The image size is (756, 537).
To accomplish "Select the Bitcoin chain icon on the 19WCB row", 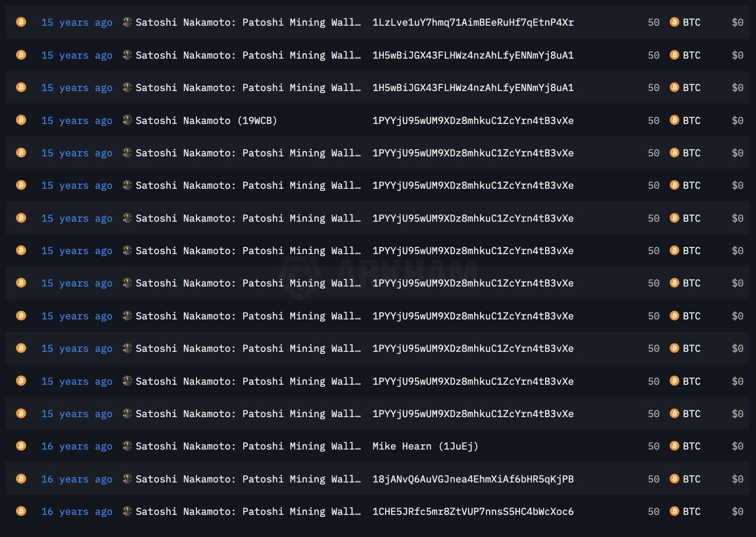I will [21, 120].
